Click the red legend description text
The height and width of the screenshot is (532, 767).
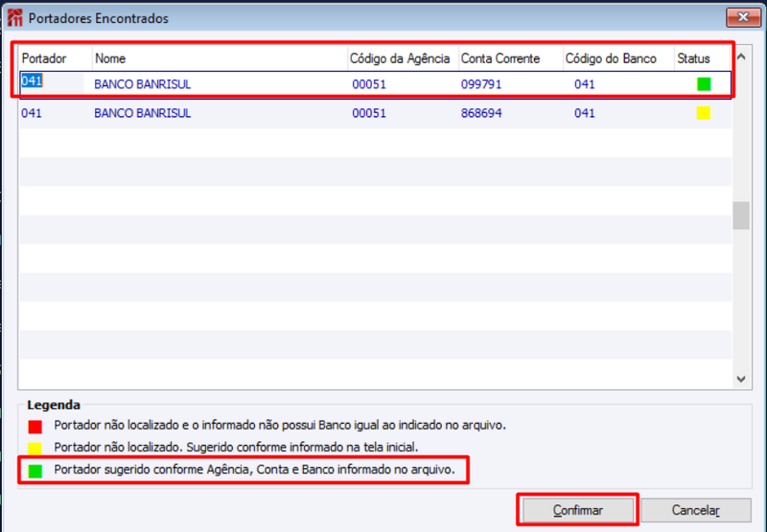[280, 425]
